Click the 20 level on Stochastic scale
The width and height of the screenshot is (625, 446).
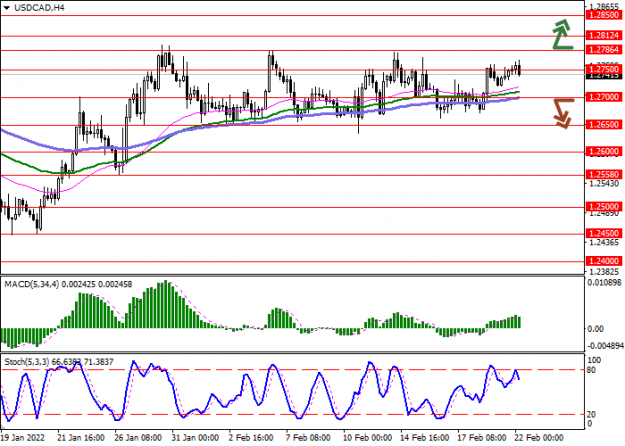tap(592, 415)
